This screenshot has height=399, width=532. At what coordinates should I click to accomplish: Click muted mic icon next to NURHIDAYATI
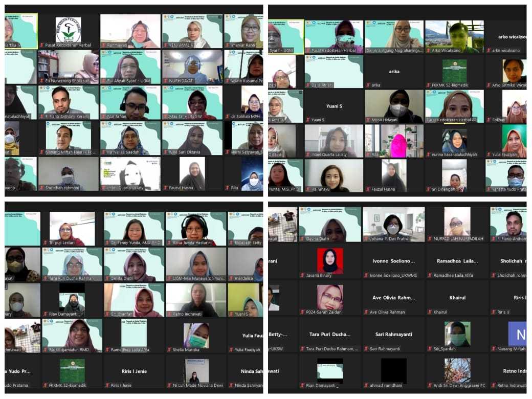tap(166, 81)
